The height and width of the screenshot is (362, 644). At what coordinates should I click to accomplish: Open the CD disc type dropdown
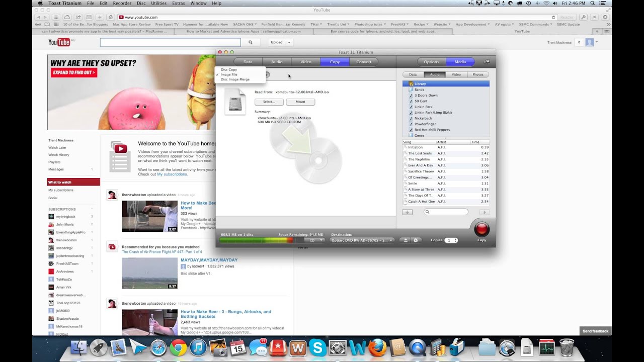(315, 240)
